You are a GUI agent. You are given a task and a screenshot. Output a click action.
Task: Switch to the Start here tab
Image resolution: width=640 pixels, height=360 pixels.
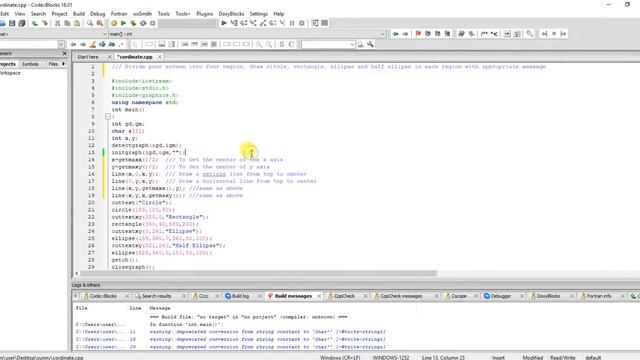coord(88,57)
